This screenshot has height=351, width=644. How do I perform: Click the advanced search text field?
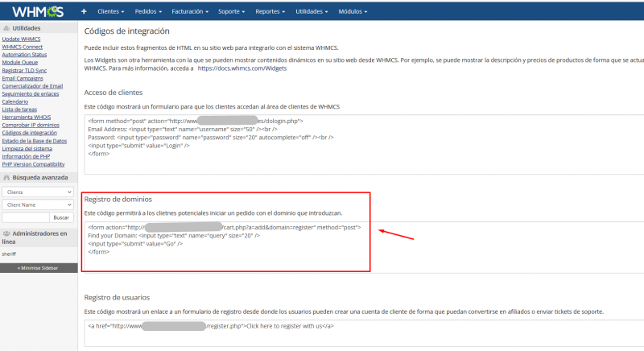pos(25,217)
